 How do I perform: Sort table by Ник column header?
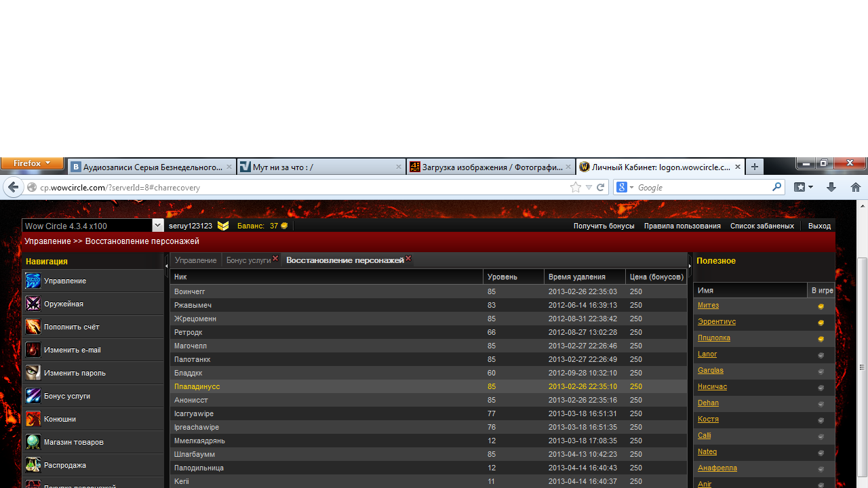coord(326,277)
